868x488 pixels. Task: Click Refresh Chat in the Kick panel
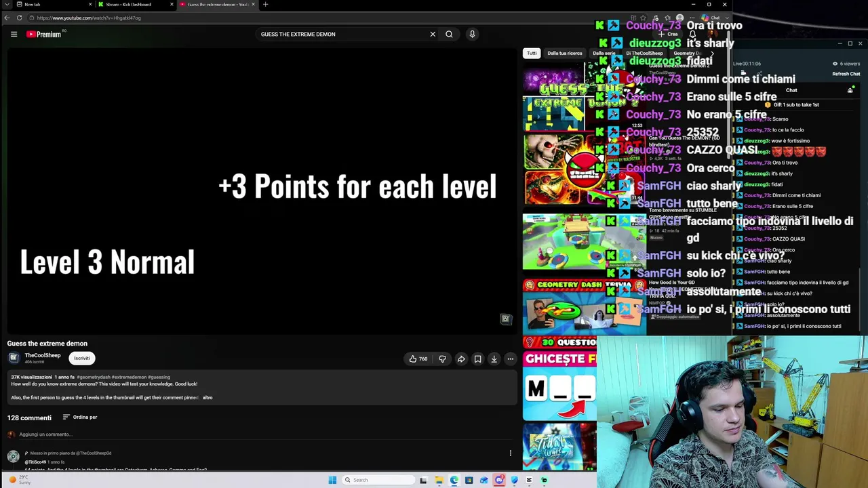coord(846,74)
